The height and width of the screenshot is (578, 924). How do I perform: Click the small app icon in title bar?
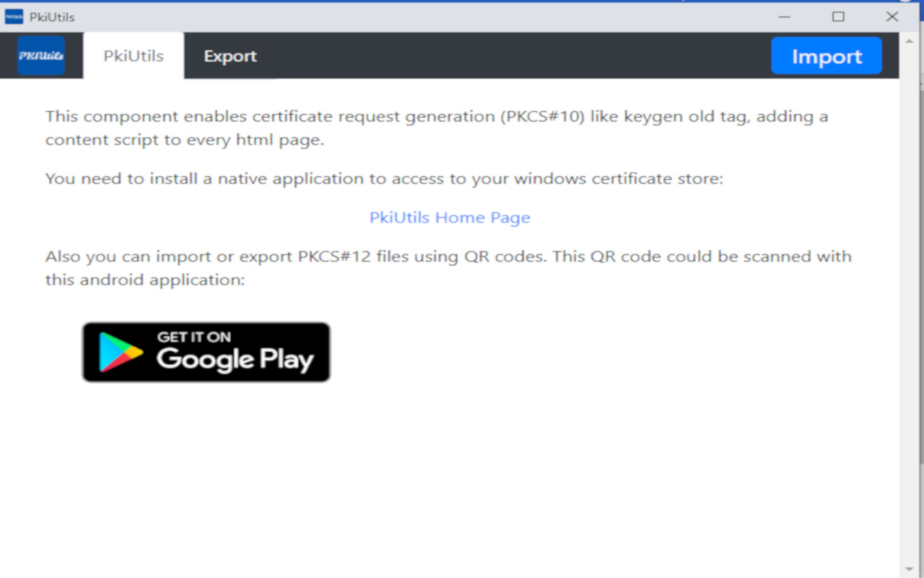tap(14, 17)
